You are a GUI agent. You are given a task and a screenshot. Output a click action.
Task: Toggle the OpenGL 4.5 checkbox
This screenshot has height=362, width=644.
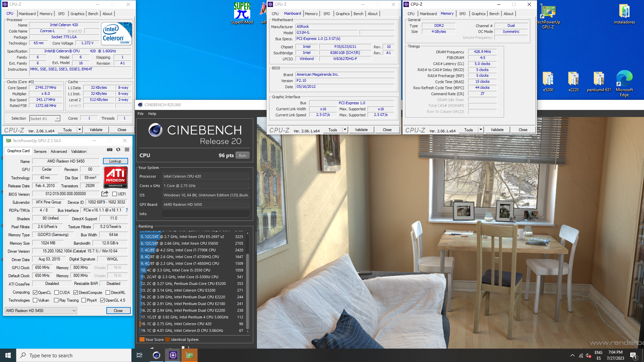point(103,300)
